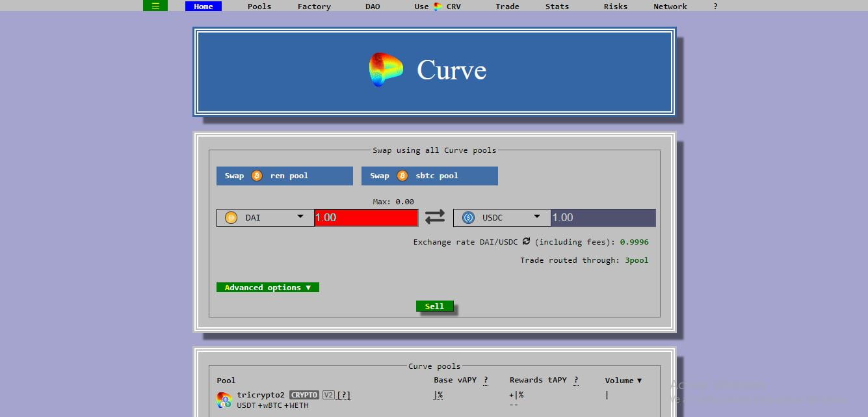The width and height of the screenshot is (868, 417).
Task: Open the USDC token dropdown
Action: [537, 217]
